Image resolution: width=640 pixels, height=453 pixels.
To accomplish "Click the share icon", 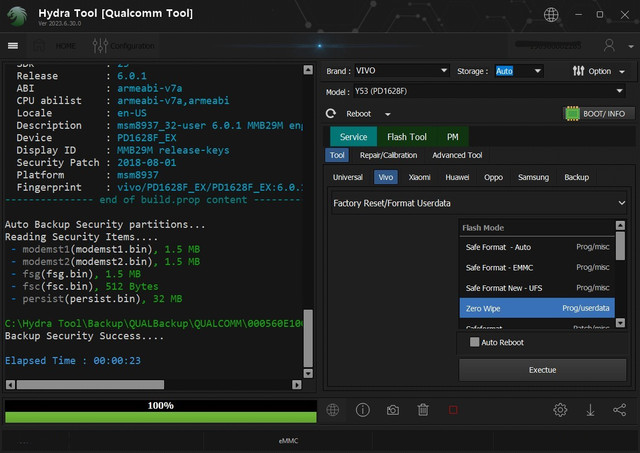I will coord(620,410).
